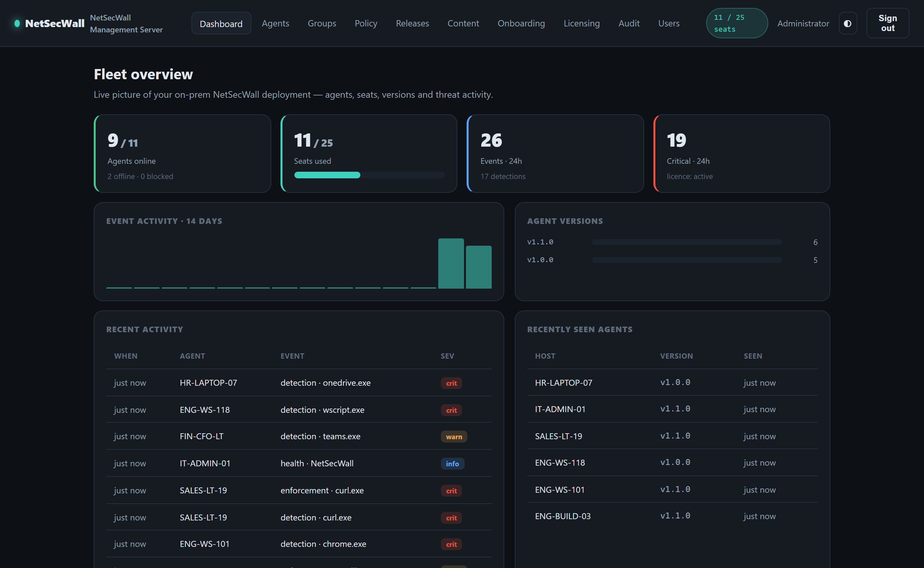
Task: Click the VERSION column header
Action: point(677,356)
